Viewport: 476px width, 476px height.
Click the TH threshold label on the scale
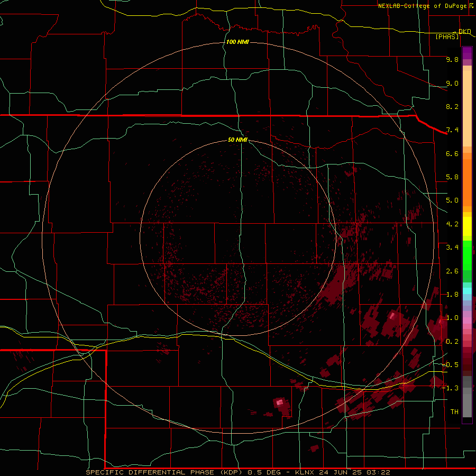tap(454, 412)
